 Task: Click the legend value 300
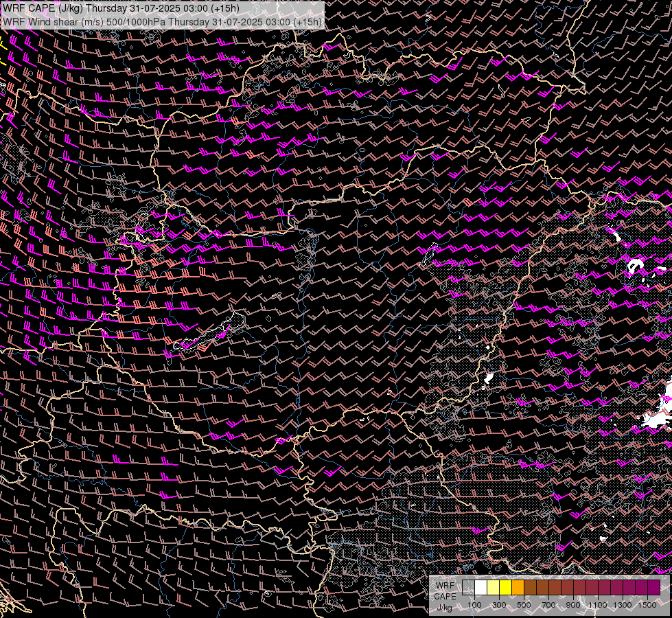point(499,605)
